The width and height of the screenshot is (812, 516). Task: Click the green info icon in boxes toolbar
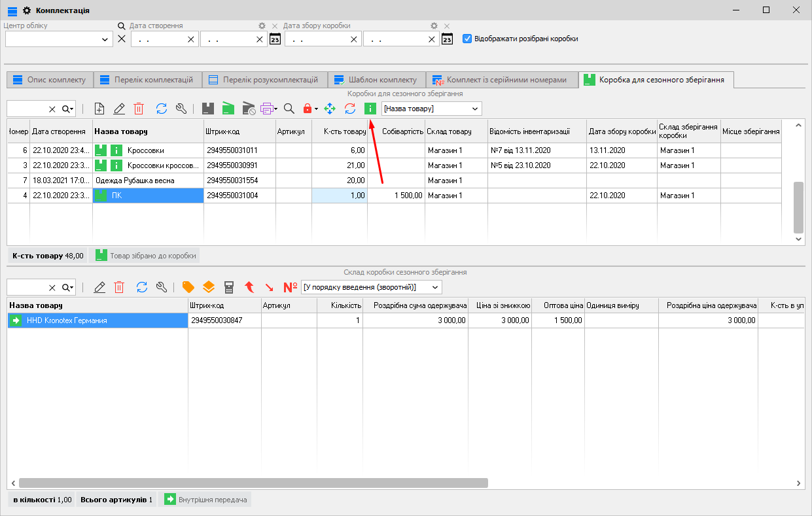370,109
